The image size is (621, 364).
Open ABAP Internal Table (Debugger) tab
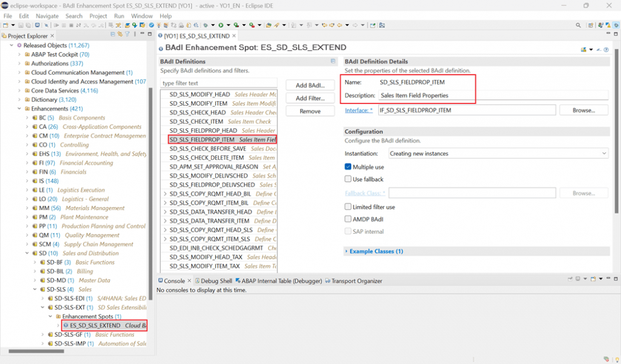pos(278,281)
